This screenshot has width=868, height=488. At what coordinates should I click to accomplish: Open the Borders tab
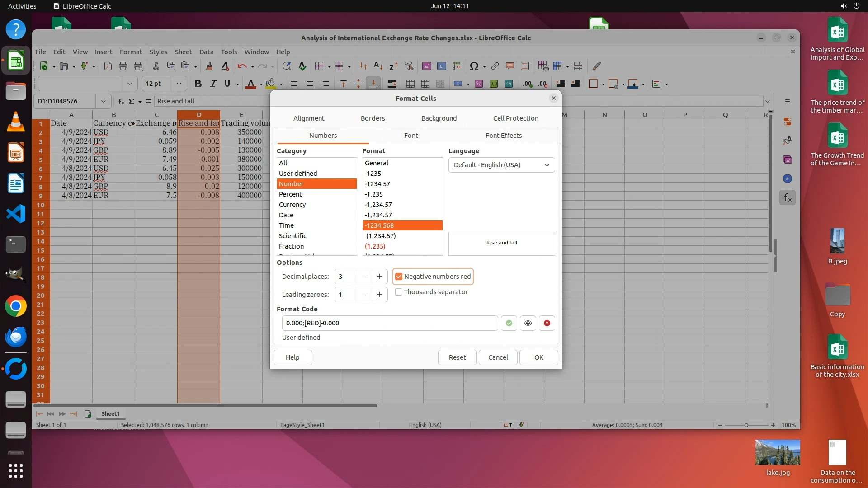click(373, 118)
